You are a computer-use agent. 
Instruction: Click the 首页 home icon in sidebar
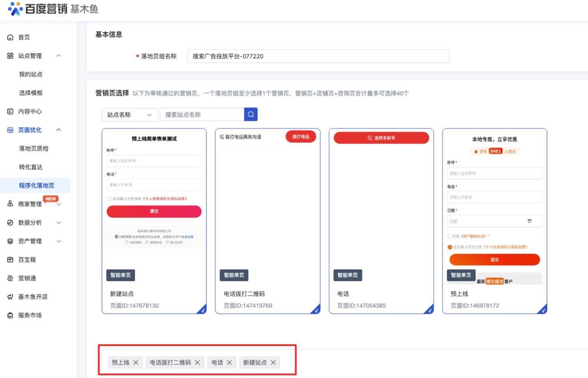10,37
